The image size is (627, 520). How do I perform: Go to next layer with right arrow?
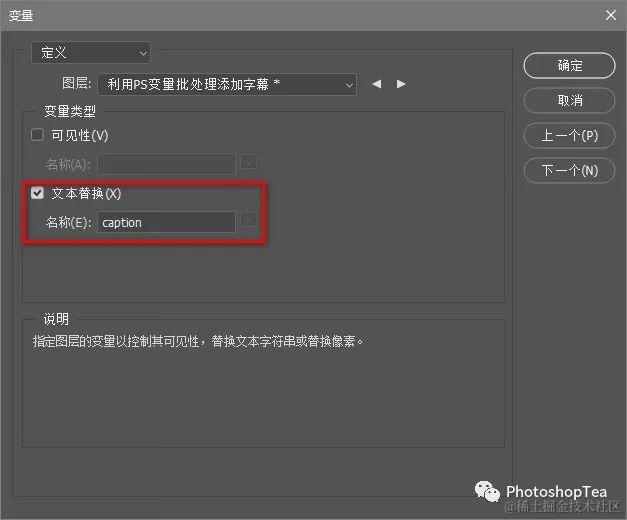[x=401, y=84]
